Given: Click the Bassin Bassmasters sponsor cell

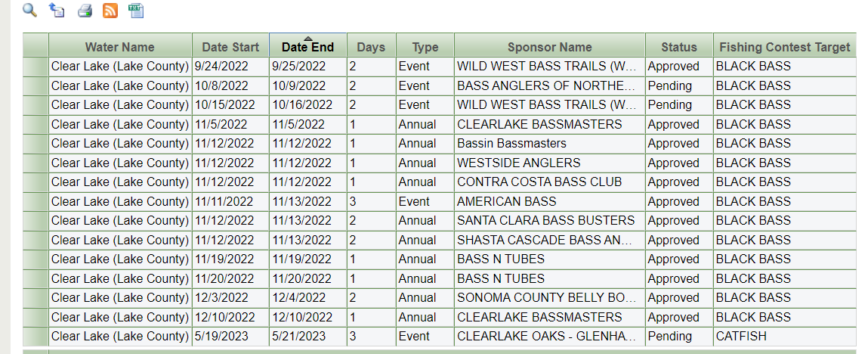Looking at the screenshot, I should 511,144.
